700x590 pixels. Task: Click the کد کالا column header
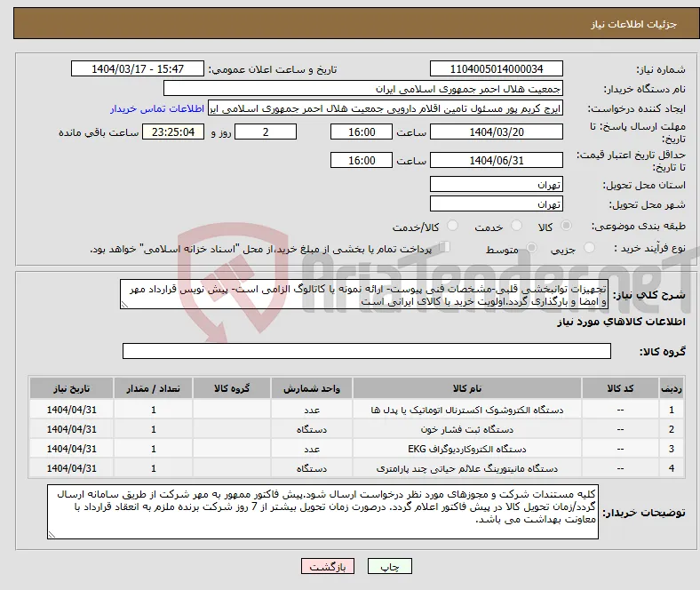point(620,388)
